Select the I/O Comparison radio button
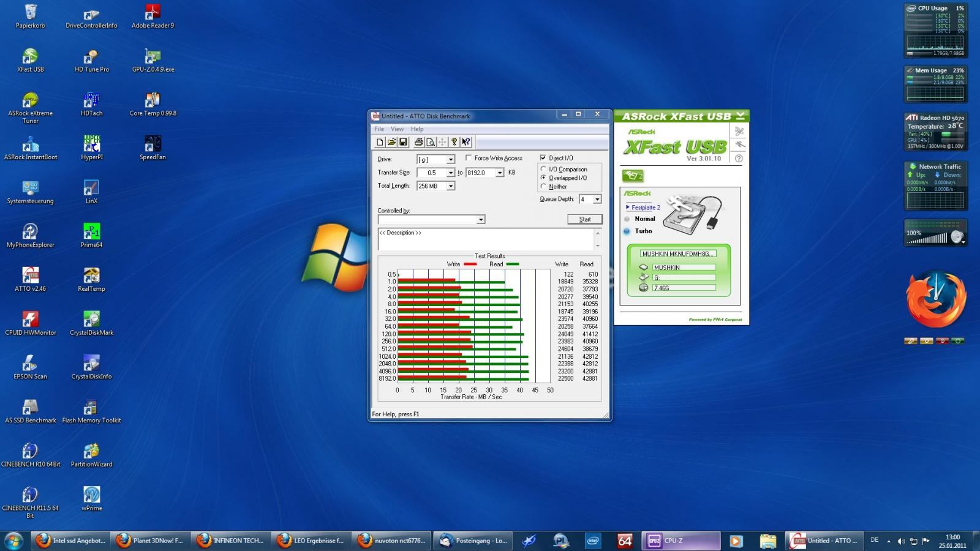This screenshot has width=980, height=551. coord(543,169)
